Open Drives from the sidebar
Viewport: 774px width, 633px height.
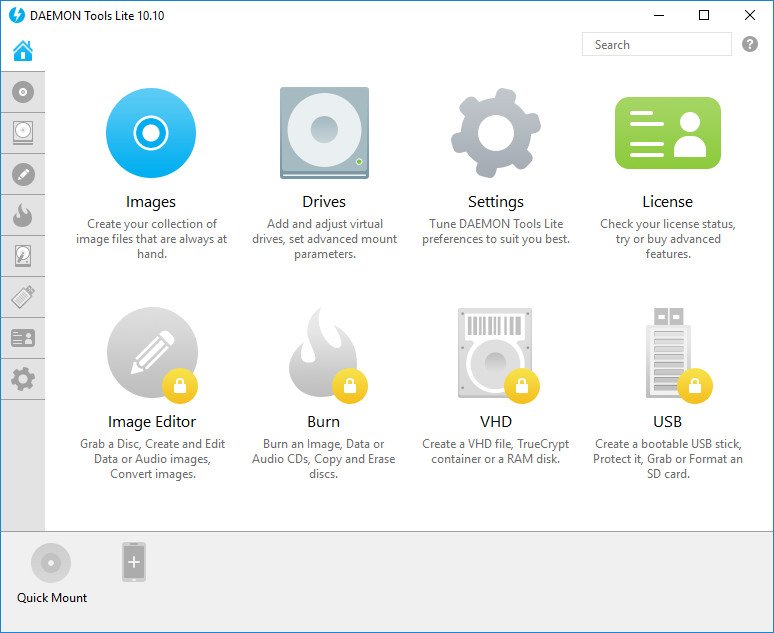23,133
